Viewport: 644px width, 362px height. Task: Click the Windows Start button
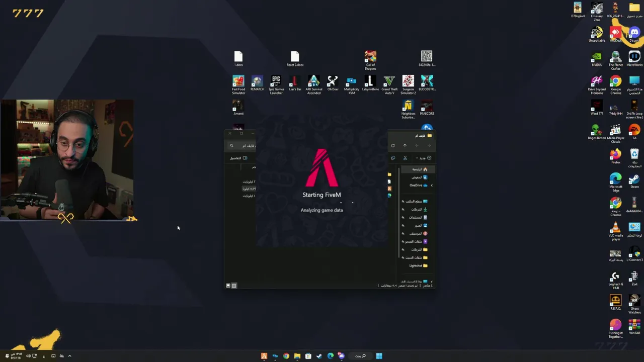tap(379, 356)
